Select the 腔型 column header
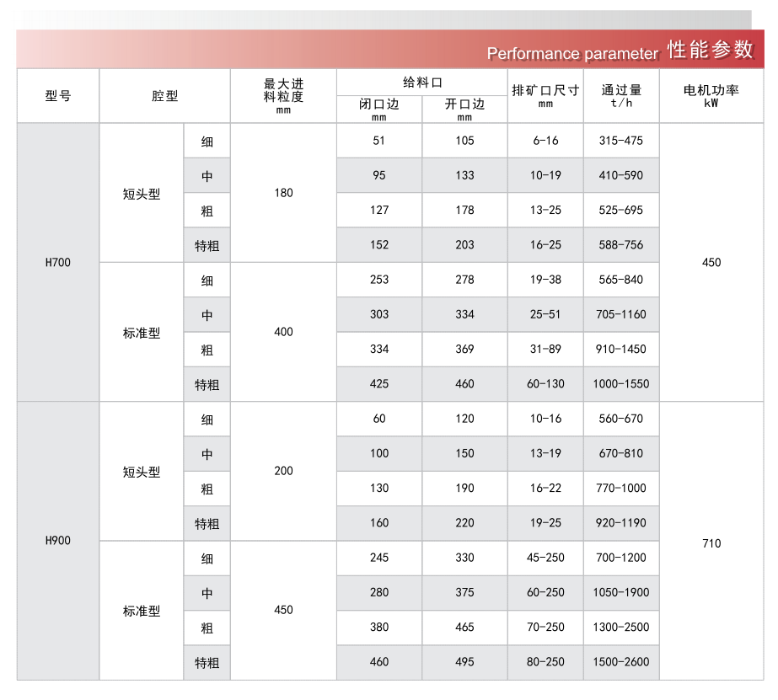 click(x=164, y=96)
